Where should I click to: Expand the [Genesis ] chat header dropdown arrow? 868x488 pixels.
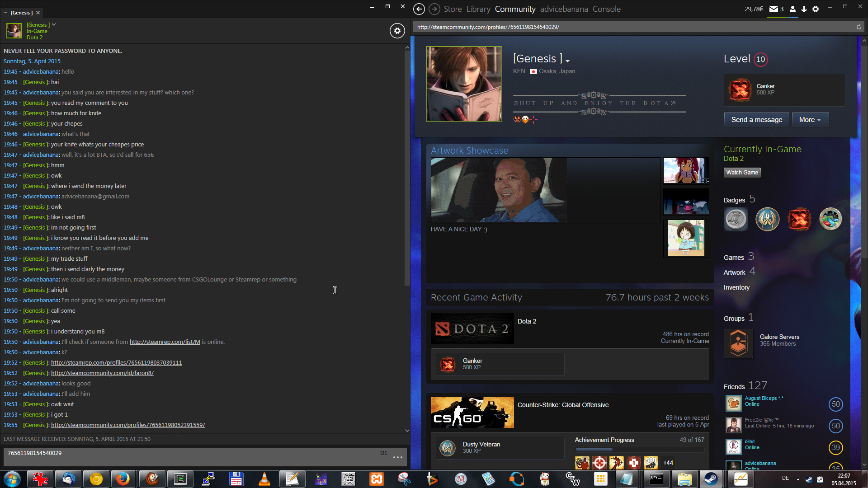point(54,25)
